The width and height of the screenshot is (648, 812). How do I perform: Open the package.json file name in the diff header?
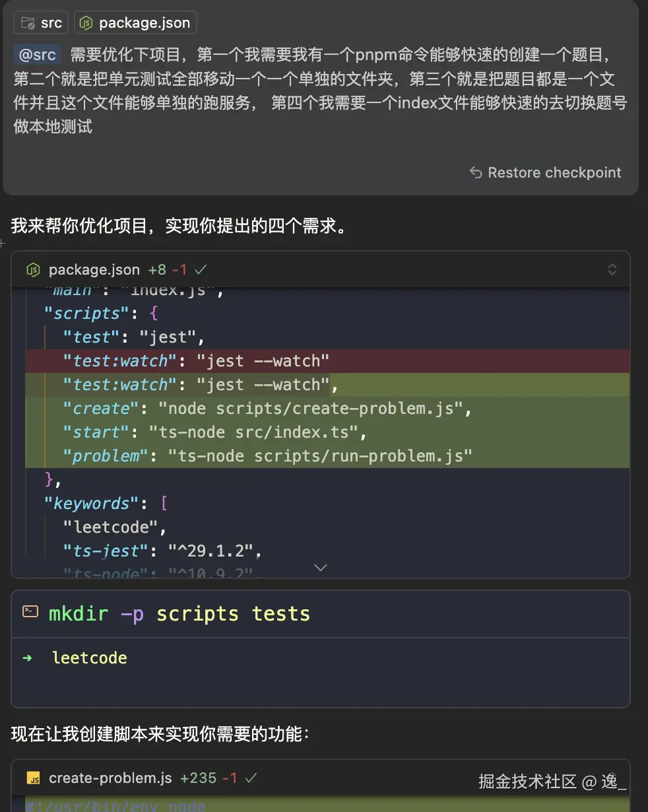coord(94,269)
